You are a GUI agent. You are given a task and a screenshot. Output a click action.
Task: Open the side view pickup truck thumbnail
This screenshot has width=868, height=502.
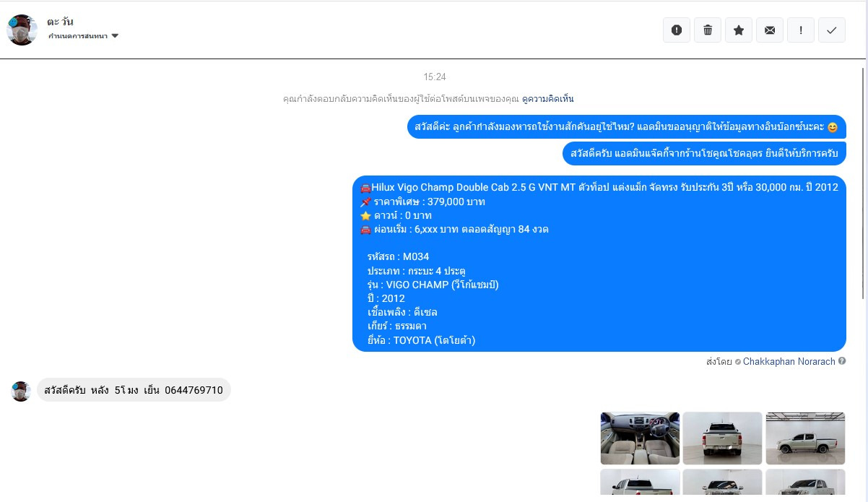[x=805, y=438]
